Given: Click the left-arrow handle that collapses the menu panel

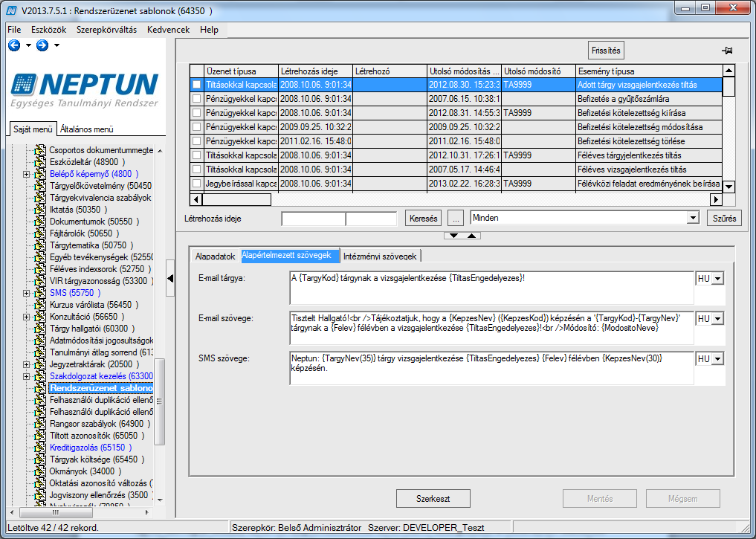Looking at the screenshot, I should pos(170,278).
